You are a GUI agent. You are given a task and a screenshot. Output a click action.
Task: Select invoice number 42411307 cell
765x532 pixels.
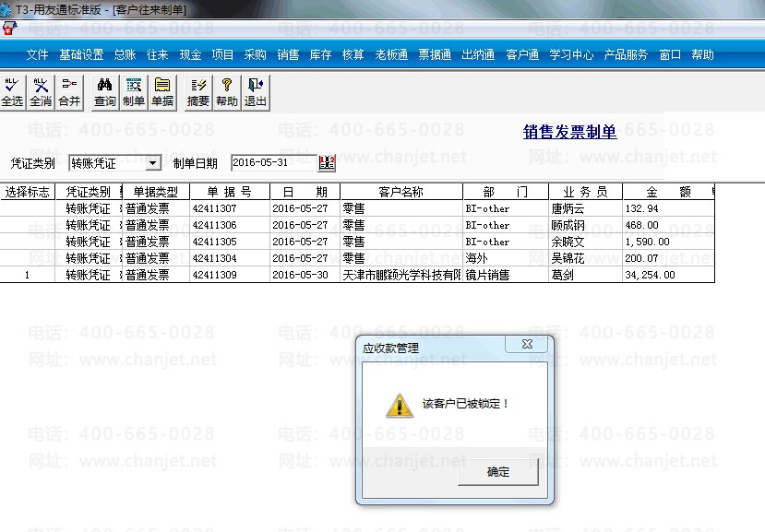pos(230,208)
